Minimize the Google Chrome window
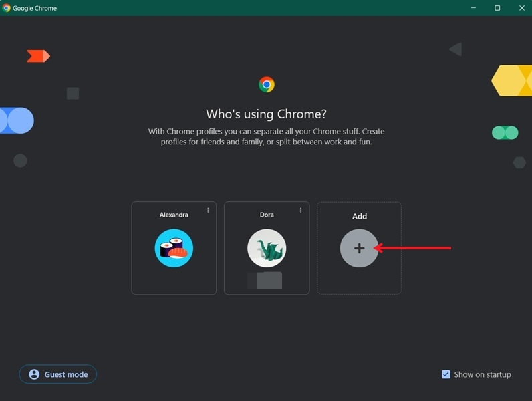The width and height of the screenshot is (532, 401). (473, 8)
